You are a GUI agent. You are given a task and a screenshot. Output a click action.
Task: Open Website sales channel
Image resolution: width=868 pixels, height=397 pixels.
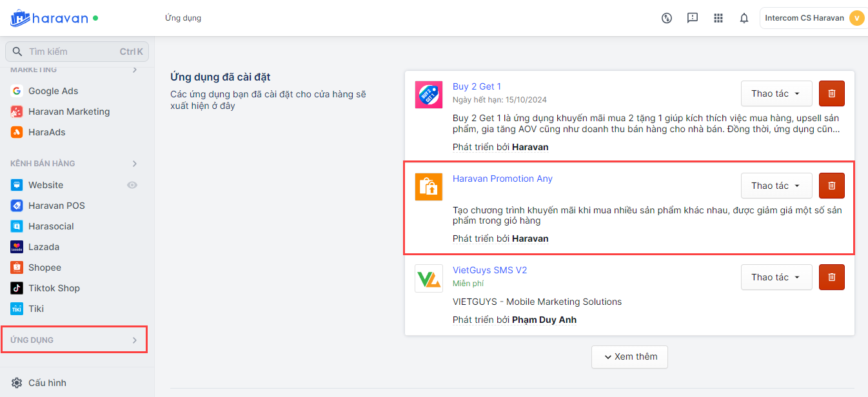[46, 185]
